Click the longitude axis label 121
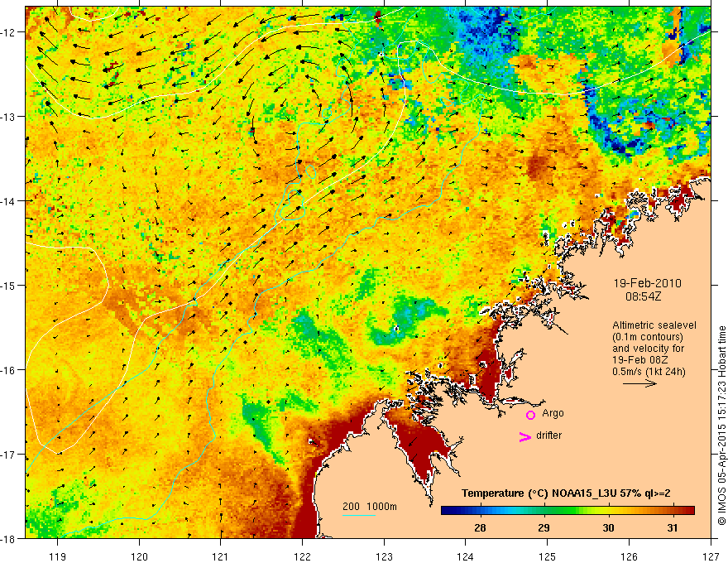Viewport: 728px width, 563px height. pos(221,556)
